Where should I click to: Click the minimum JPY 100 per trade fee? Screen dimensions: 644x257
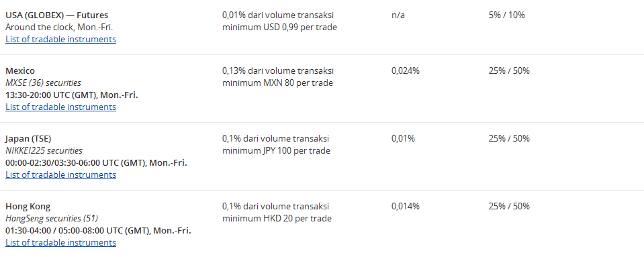tap(277, 151)
